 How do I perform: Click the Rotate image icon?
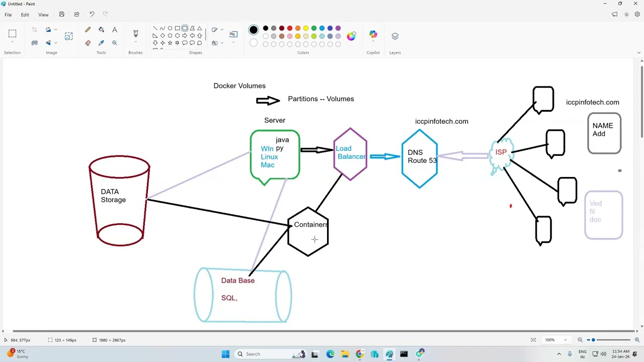(48, 30)
